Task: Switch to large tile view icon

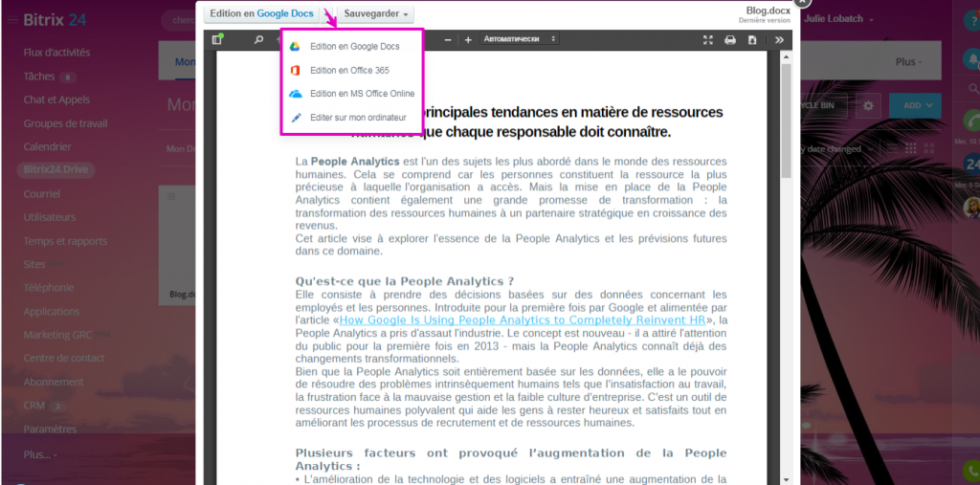Action: [x=928, y=148]
